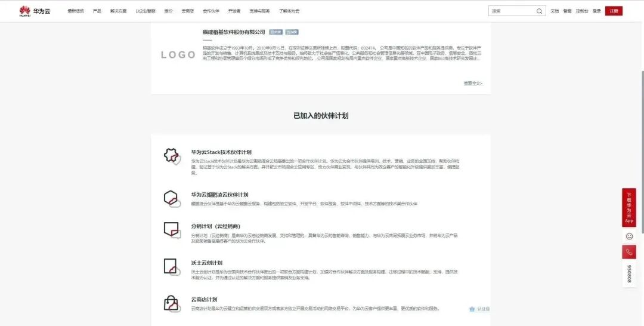
Task: Open the 云商店 menu item
Action: (x=188, y=11)
